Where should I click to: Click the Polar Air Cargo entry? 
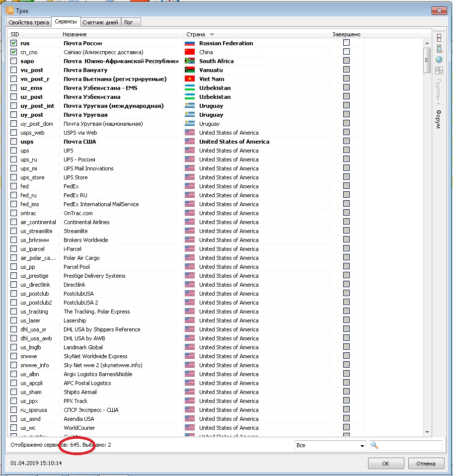coord(81,258)
